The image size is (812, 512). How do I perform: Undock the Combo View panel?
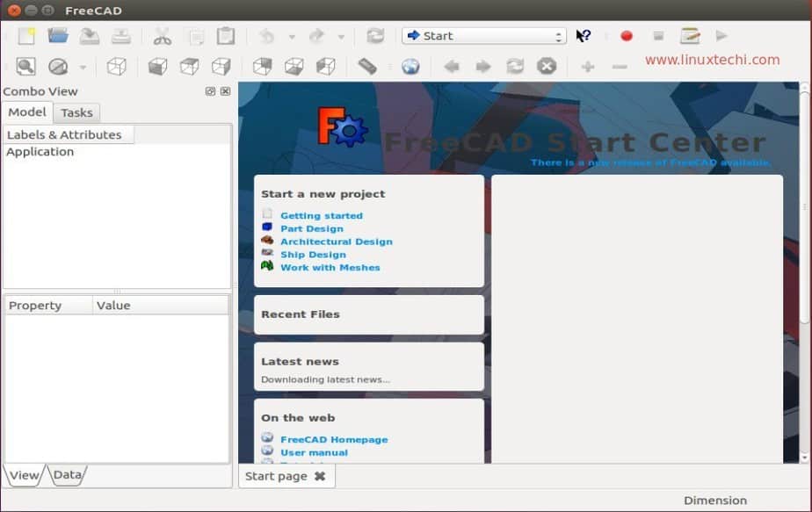pyautogui.click(x=210, y=91)
